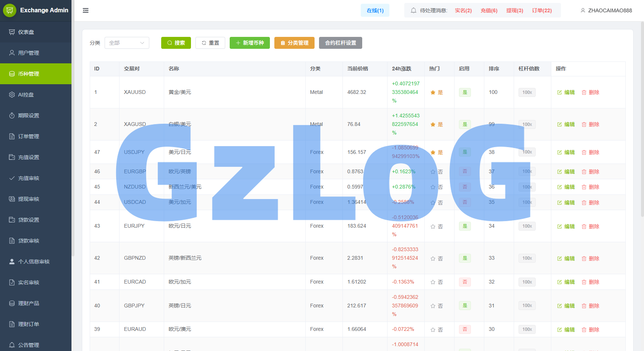Toggle enabled status for EURCAD
The height and width of the screenshot is (351, 644).
point(465,282)
